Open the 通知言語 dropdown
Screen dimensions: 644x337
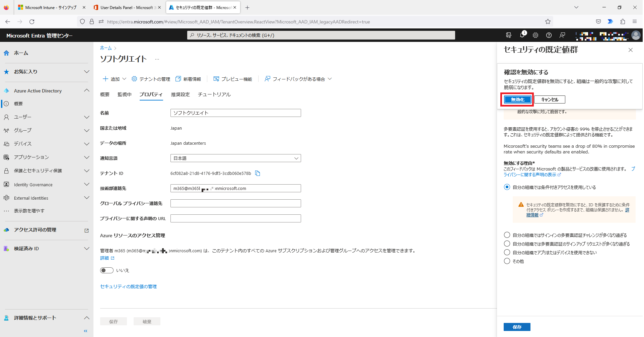pos(236,158)
